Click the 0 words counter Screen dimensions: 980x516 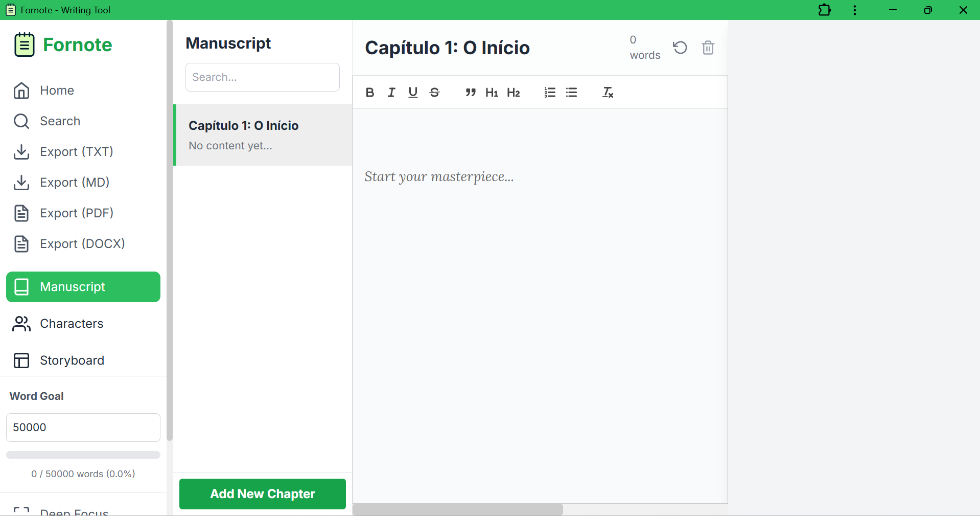coord(645,48)
